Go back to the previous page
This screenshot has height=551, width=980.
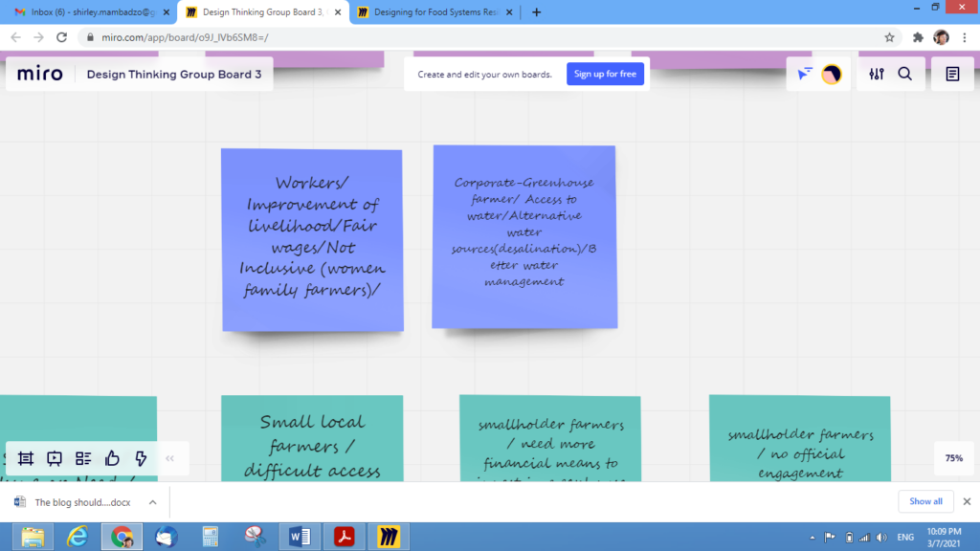[15, 37]
